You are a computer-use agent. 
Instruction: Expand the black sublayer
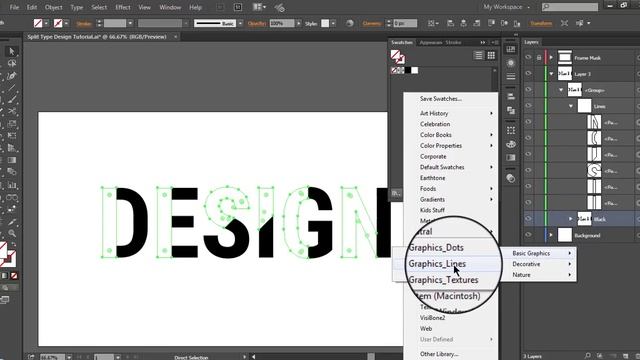pyautogui.click(x=571, y=219)
